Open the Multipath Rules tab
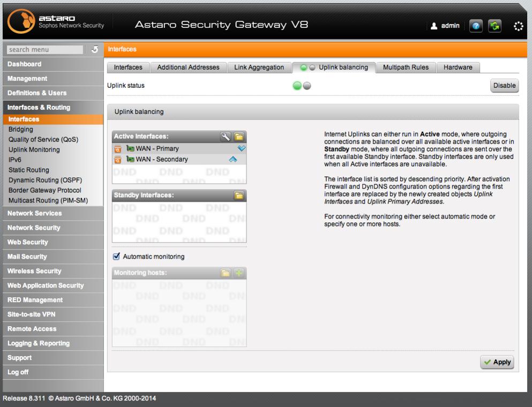 pyautogui.click(x=406, y=67)
